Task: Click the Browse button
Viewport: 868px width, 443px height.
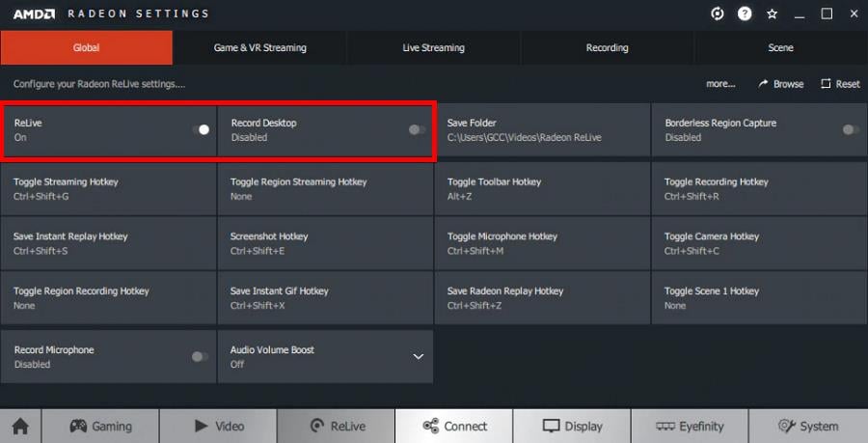Action: coord(781,84)
